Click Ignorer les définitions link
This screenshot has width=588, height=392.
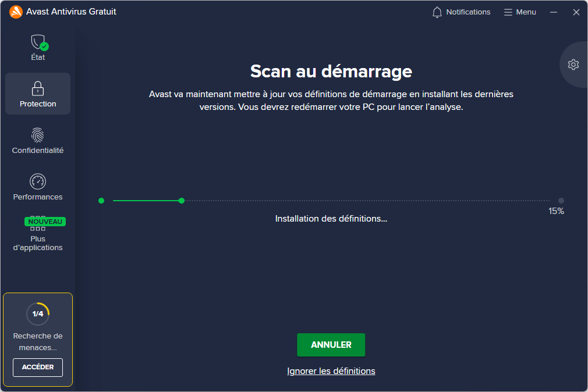(331, 371)
